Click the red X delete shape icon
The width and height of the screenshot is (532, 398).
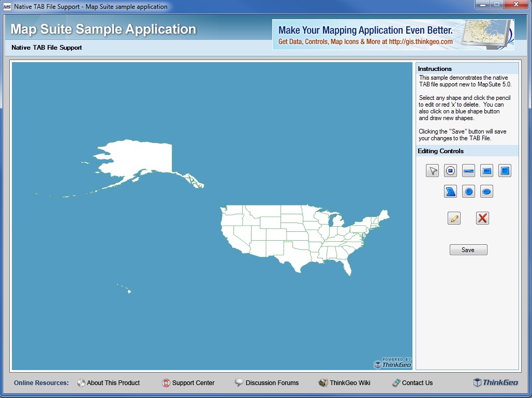[x=482, y=218]
